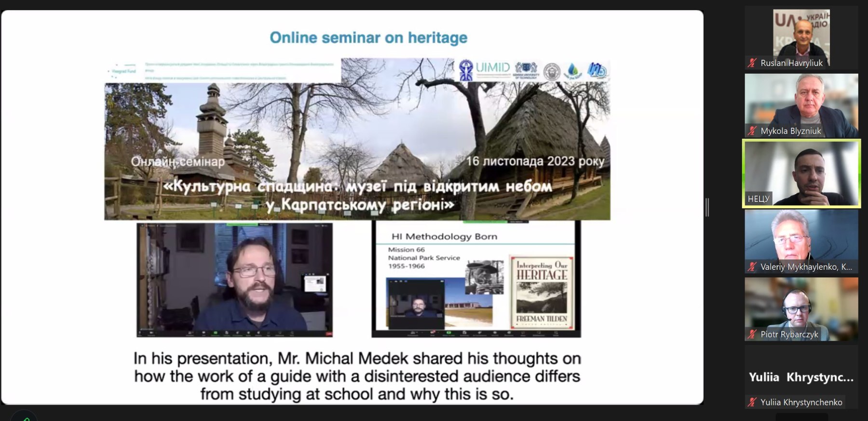Screen dimensions: 868x421
Task: Click the Gdansk University of Technology logo
Action: coord(526,70)
